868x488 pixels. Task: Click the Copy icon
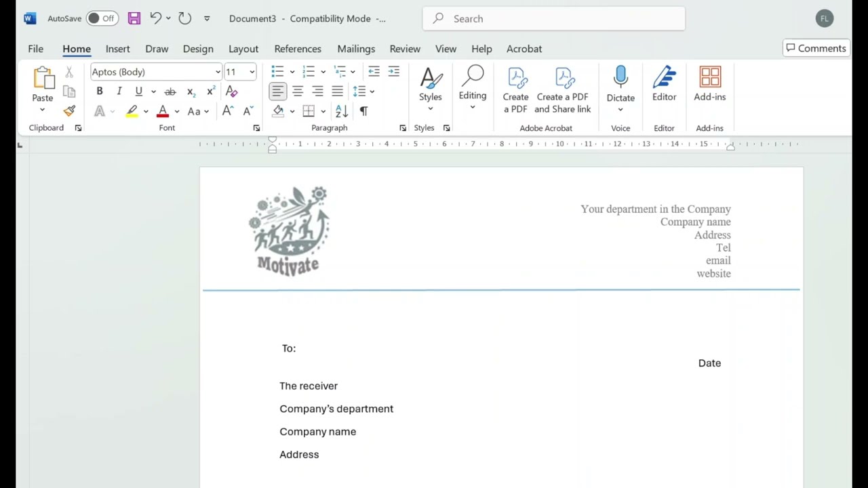[x=69, y=91]
